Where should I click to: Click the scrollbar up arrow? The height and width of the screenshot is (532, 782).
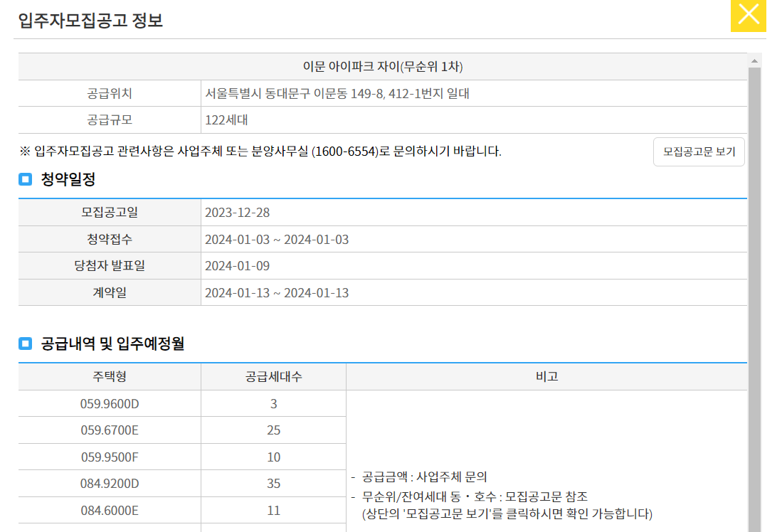tap(754, 61)
